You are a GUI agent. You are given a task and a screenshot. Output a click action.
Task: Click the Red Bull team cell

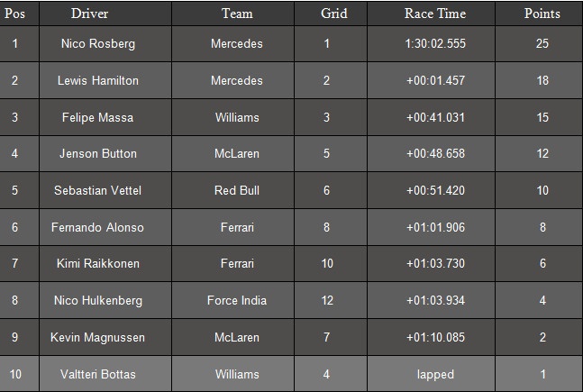(x=237, y=190)
